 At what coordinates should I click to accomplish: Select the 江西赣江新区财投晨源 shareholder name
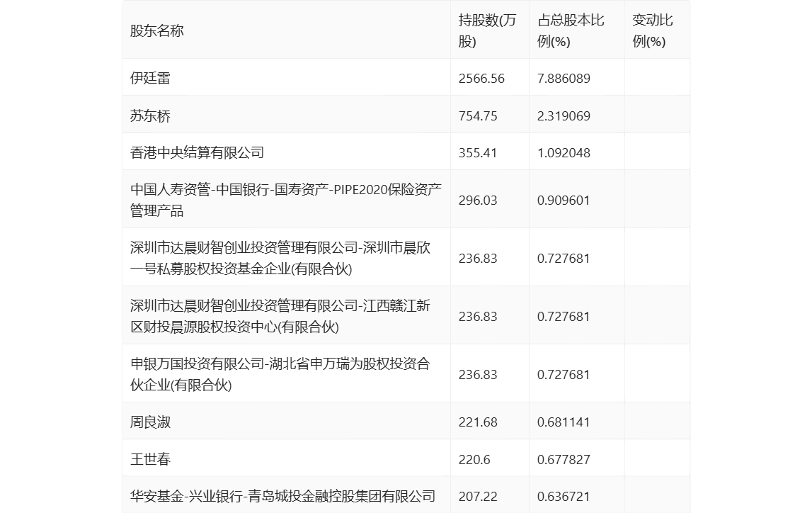(280, 316)
